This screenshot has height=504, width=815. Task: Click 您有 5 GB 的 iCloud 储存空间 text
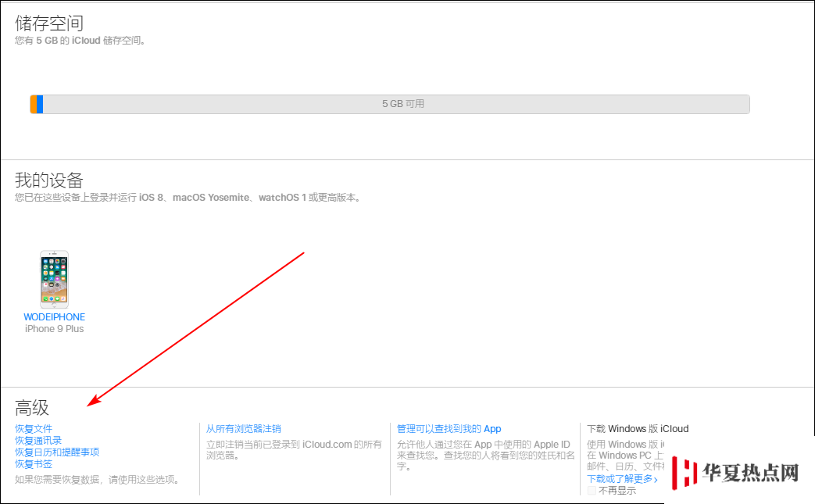(80, 41)
